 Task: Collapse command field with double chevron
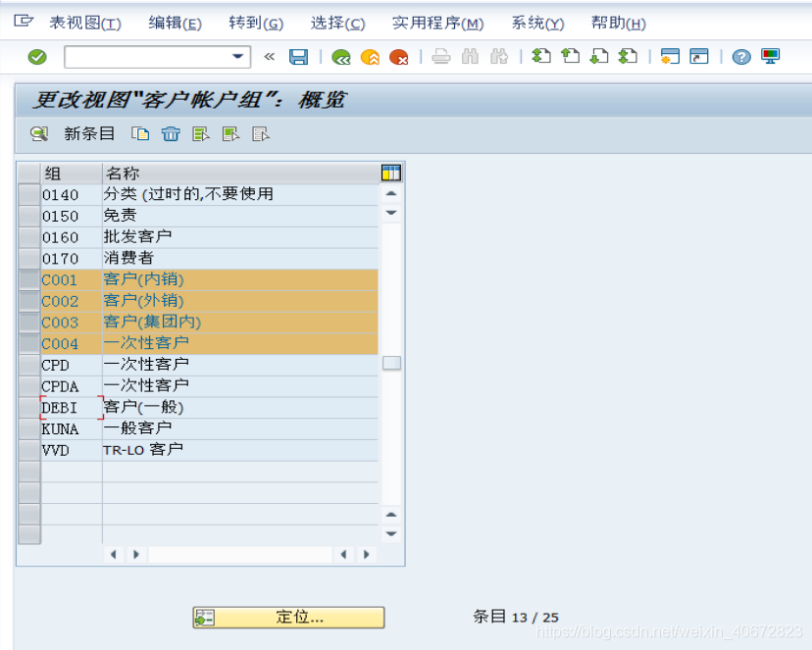coord(270,57)
